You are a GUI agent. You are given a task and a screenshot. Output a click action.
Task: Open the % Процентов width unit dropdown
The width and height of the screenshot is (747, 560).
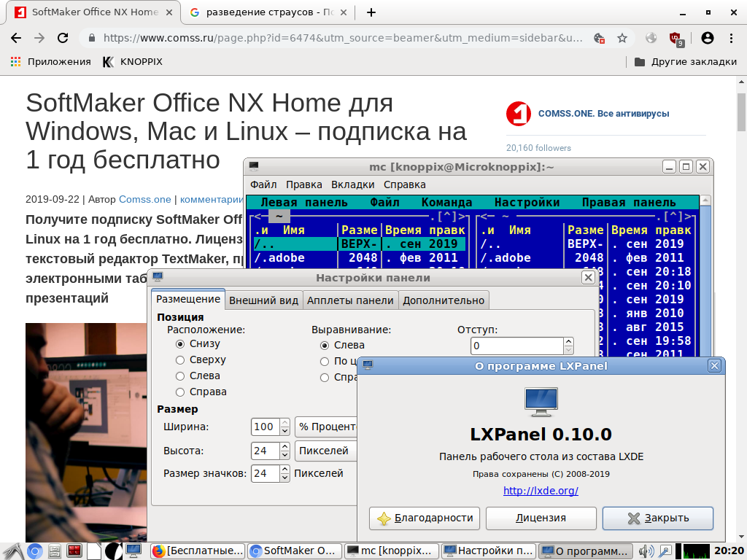point(326,427)
